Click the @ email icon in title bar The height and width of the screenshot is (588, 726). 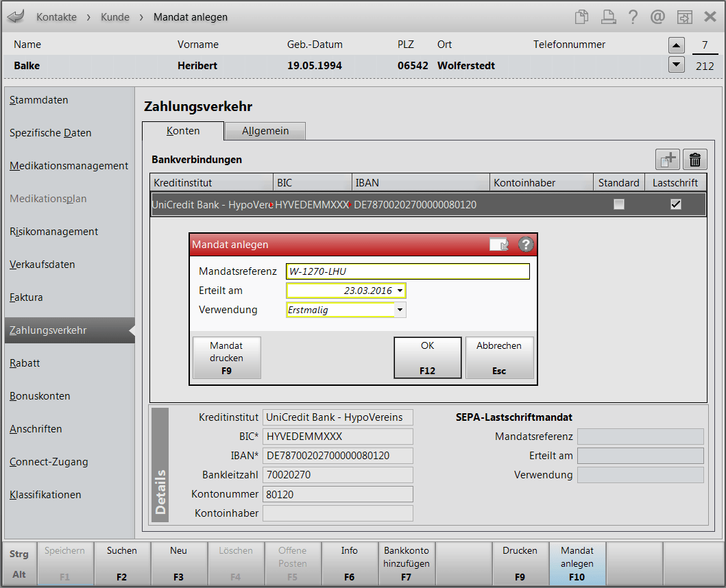pos(657,17)
